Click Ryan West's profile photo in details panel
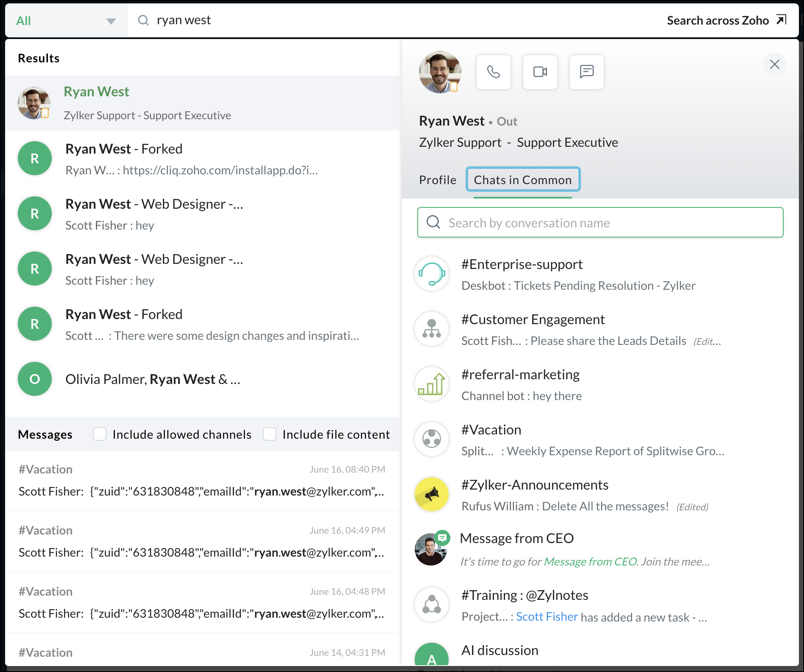This screenshot has height=672, width=804. pos(440,72)
